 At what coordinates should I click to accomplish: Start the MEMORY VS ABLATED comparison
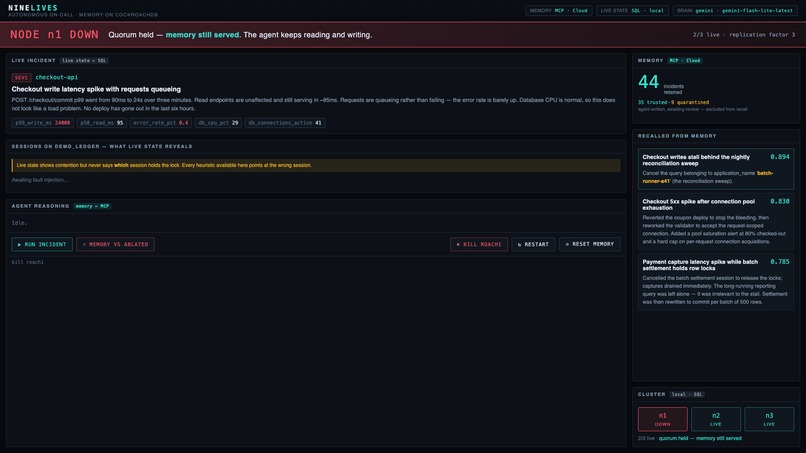115,244
